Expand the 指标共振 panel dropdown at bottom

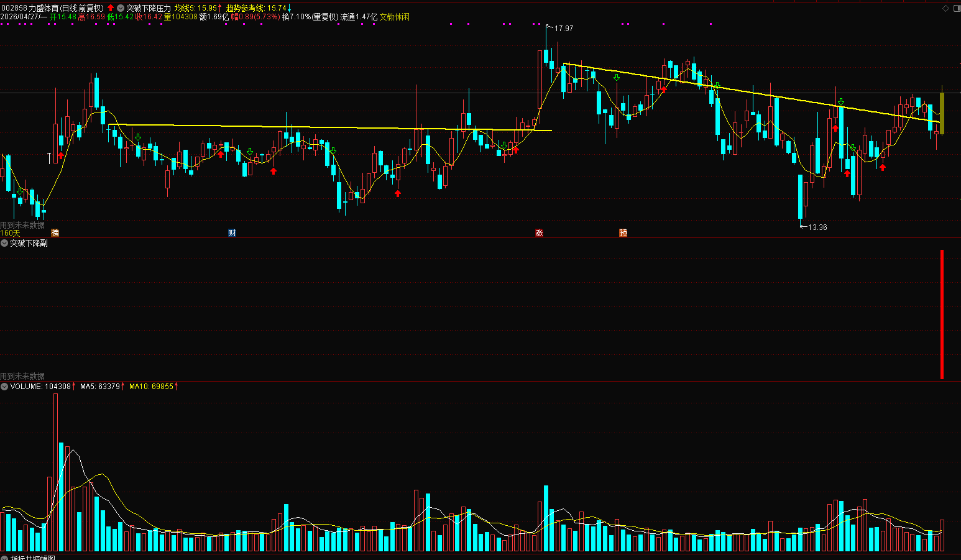[4, 558]
